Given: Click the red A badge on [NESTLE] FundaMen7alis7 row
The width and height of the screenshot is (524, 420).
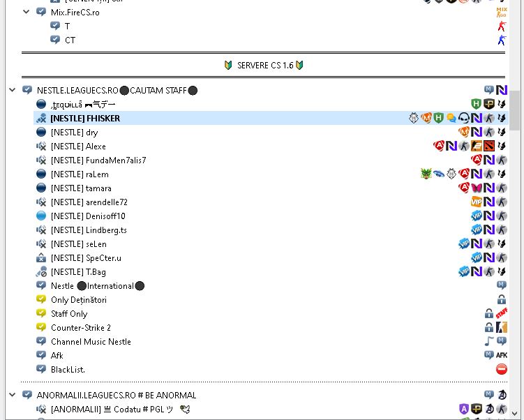Looking at the screenshot, I should [477, 160].
